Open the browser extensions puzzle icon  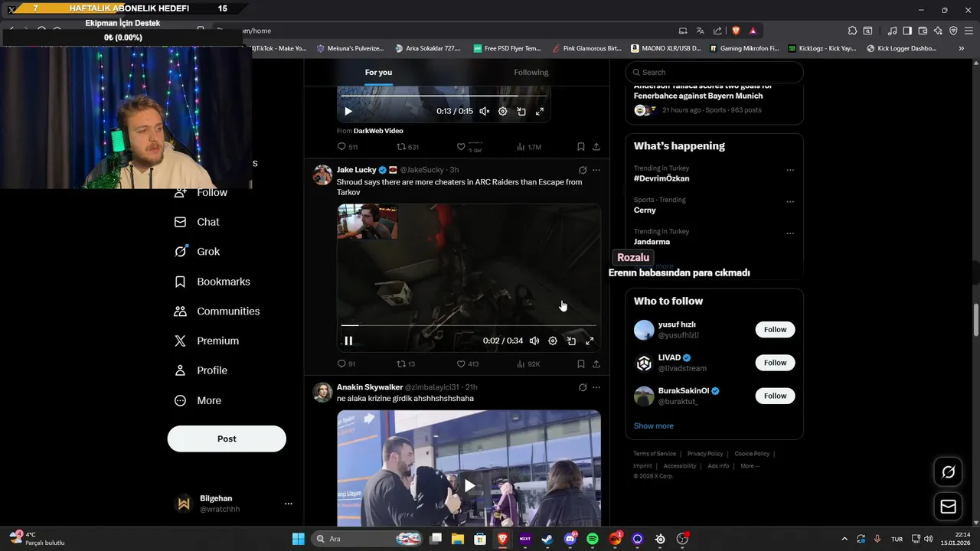852,31
